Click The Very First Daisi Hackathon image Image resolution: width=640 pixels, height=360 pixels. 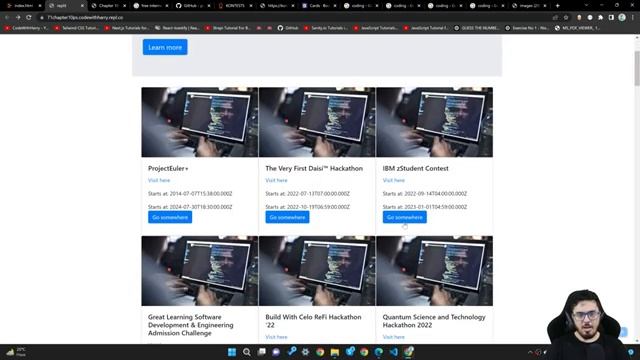click(x=317, y=122)
